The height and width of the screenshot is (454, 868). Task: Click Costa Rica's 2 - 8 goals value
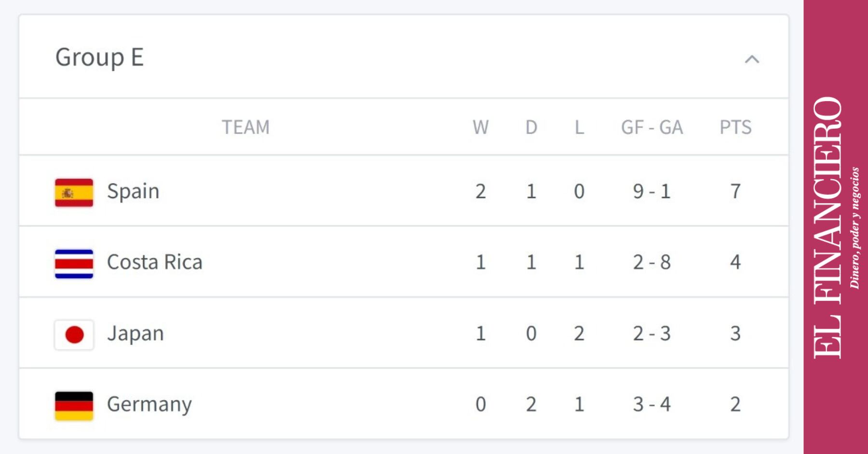[x=651, y=262]
